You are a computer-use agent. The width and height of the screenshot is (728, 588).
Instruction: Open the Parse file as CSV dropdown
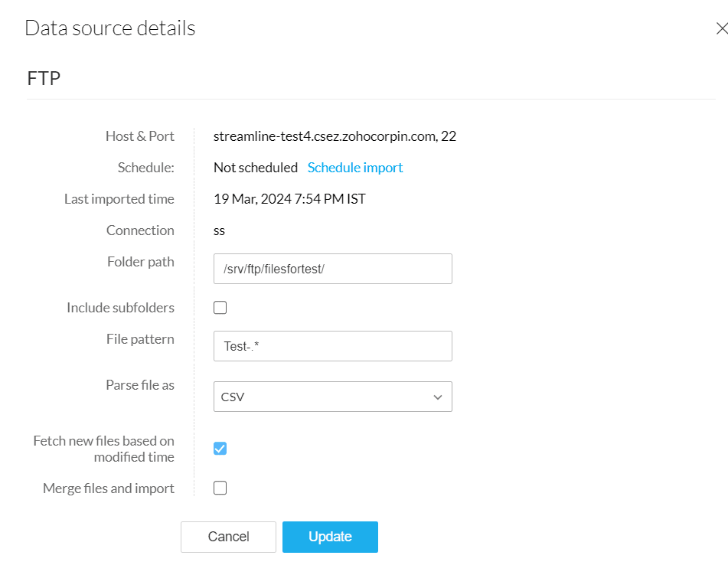point(333,397)
